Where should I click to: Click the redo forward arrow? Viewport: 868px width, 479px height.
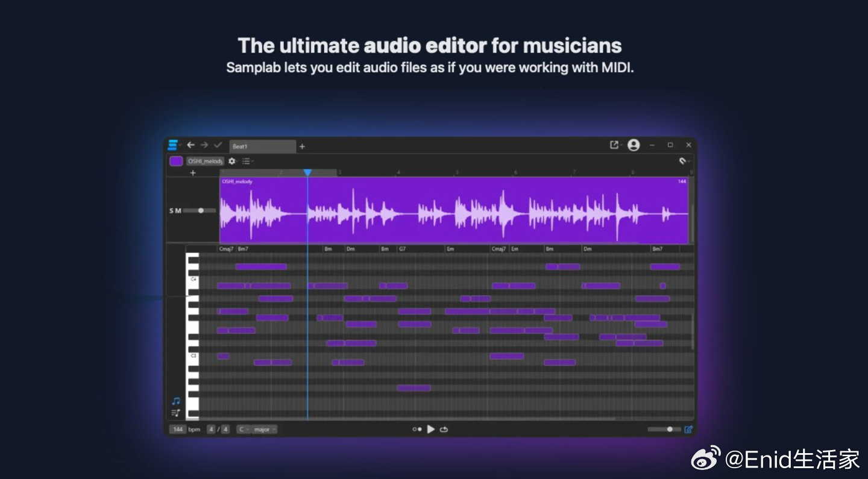click(x=204, y=145)
